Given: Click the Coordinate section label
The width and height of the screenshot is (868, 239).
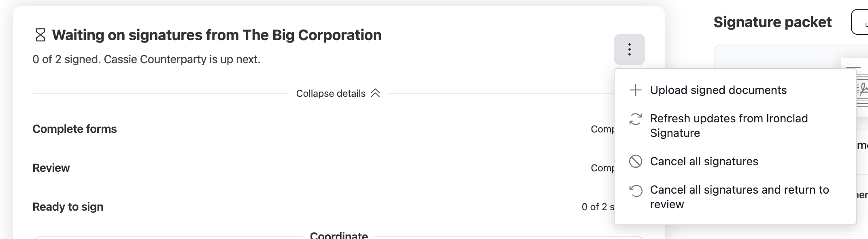Looking at the screenshot, I should [x=339, y=235].
